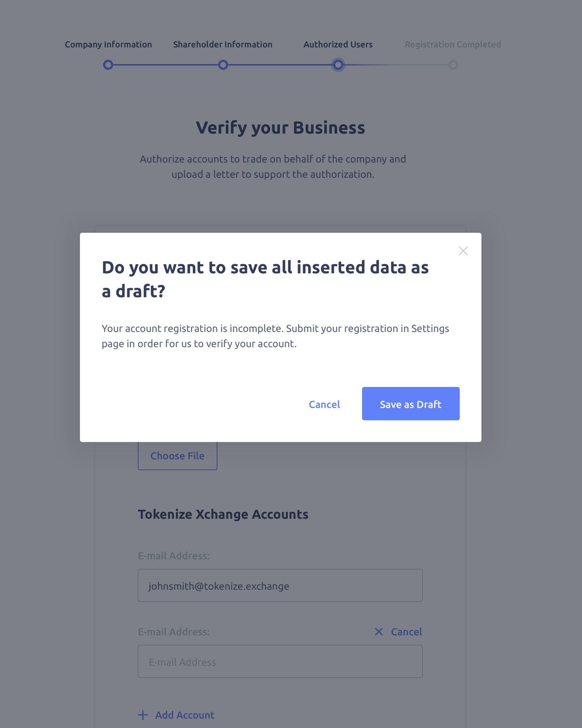582x728 pixels.
Task: Click the X icon beside Cancel
Action: (379, 632)
